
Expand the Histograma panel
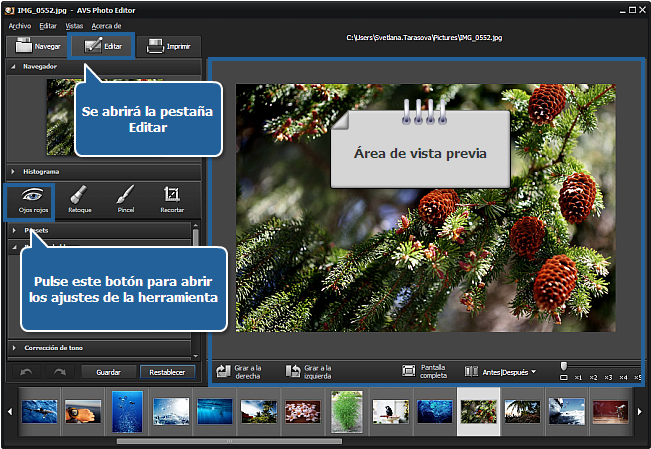click(x=42, y=171)
